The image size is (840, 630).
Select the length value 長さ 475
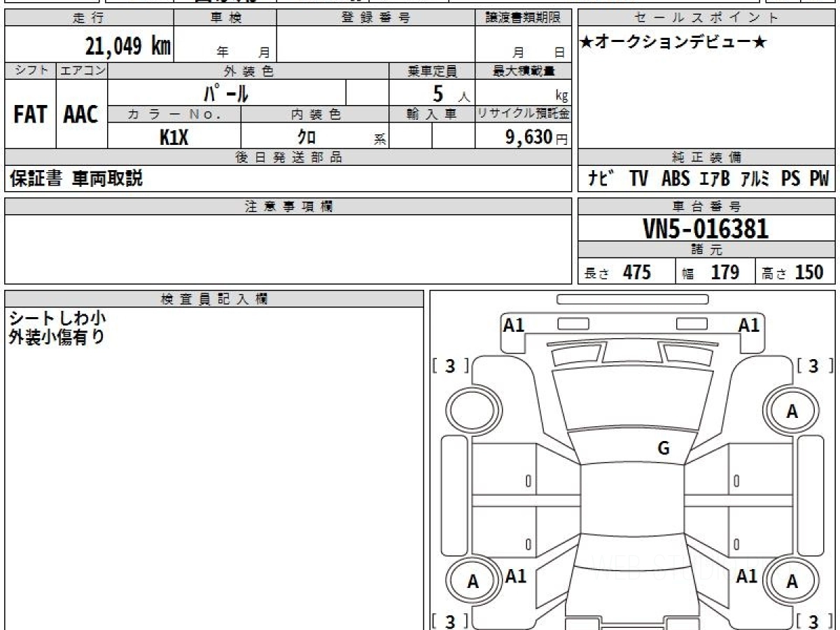(x=617, y=272)
